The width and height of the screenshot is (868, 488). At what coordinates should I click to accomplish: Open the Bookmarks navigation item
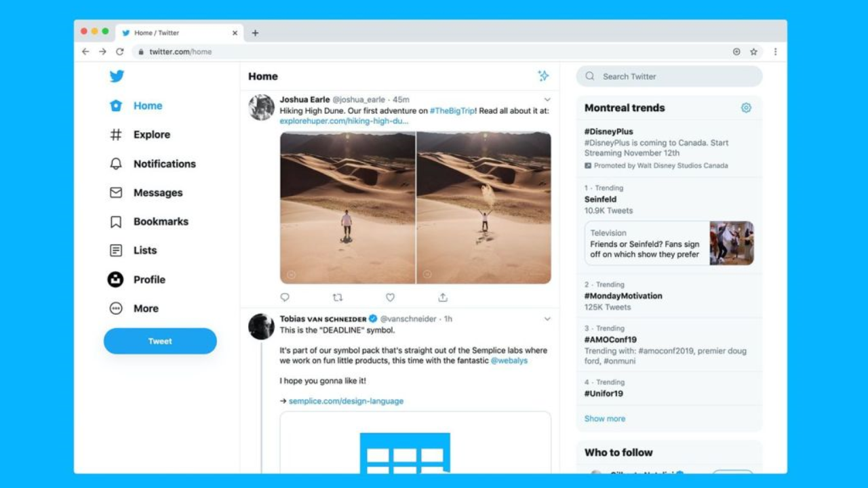149,222
